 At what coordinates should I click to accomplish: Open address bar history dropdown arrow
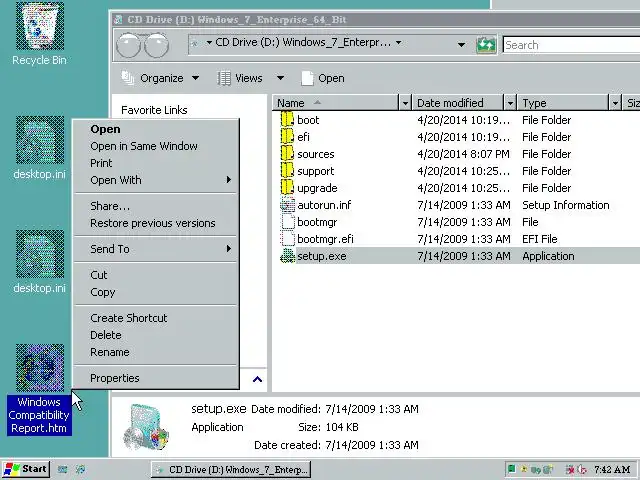pos(461,44)
